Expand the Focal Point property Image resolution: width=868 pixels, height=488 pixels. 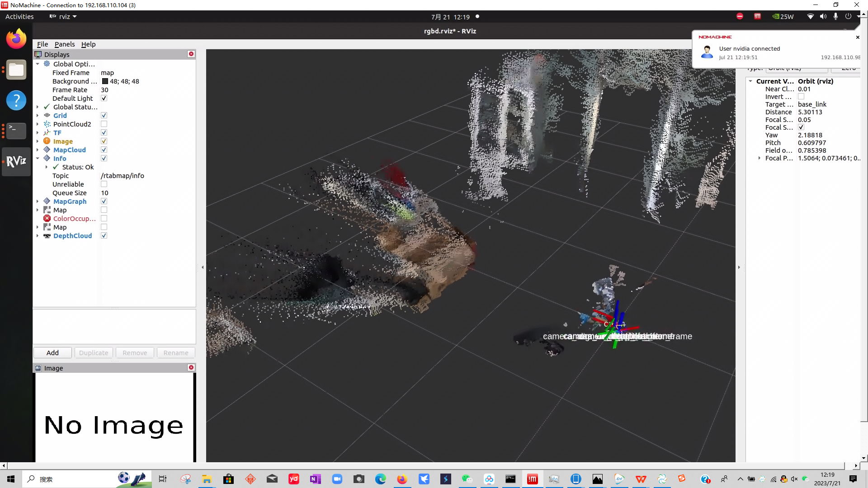coord(759,158)
